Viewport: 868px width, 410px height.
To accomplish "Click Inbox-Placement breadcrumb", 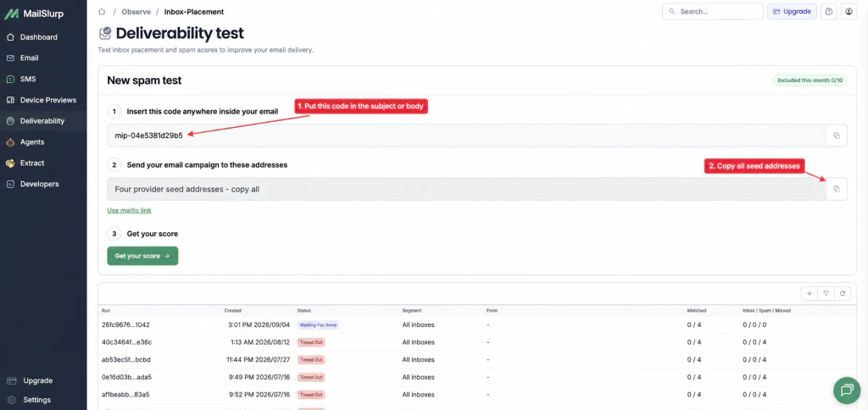I will pyautogui.click(x=194, y=12).
